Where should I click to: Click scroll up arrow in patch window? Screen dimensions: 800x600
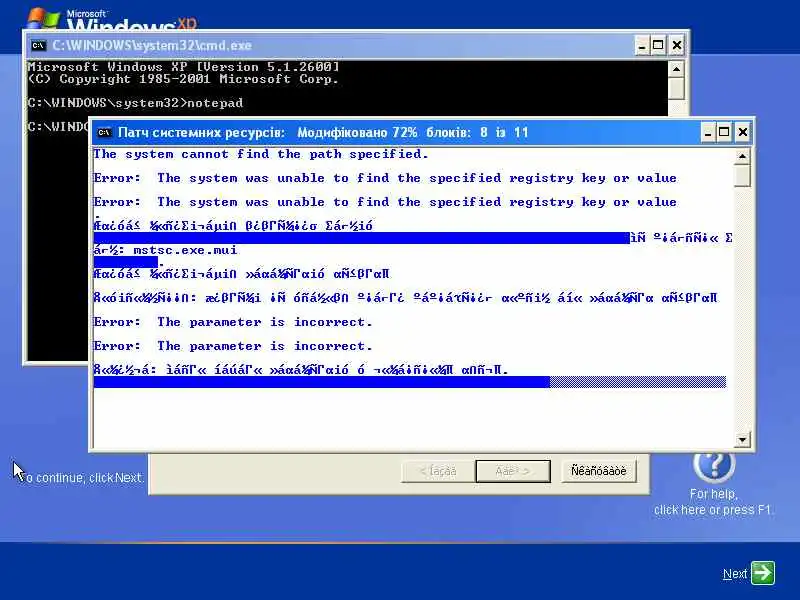coord(742,156)
